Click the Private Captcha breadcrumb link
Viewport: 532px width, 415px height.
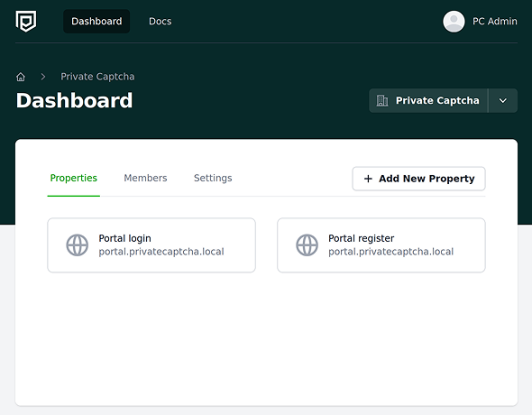pos(97,77)
